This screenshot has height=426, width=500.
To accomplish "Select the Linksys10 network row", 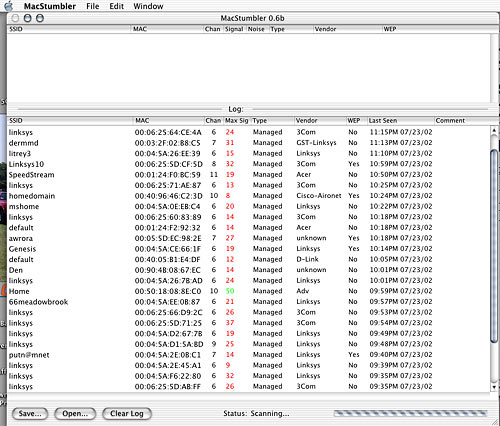I will click(249, 164).
